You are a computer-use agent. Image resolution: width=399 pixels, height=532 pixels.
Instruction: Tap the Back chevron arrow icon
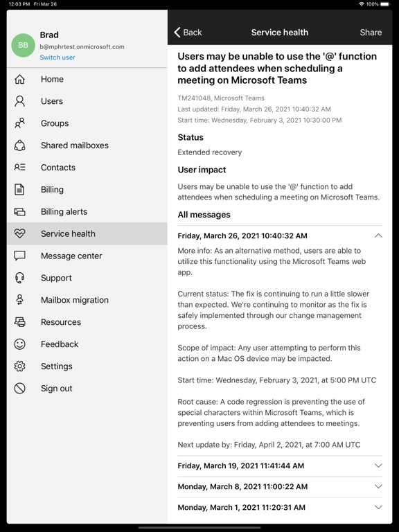click(177, 33)
